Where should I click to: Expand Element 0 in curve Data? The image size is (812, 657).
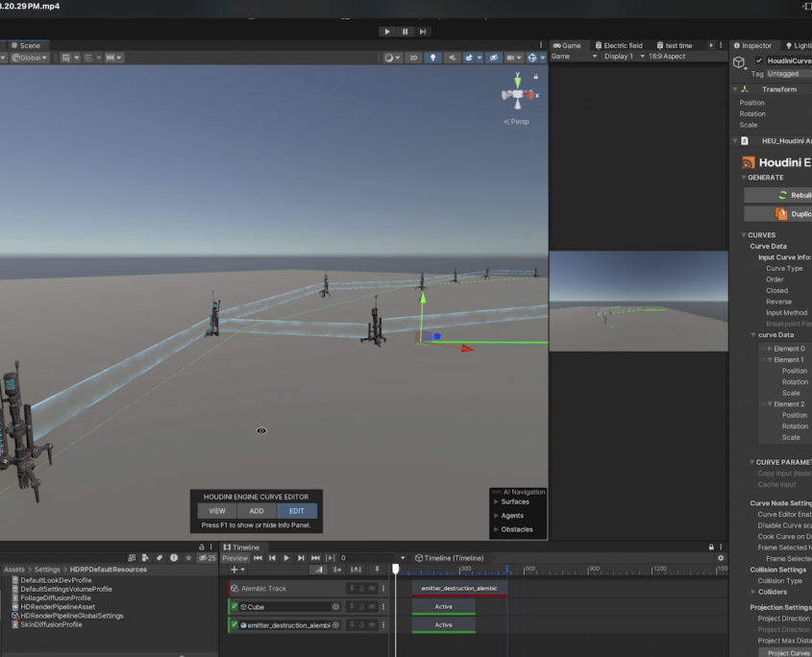pyautogui.click(x=770, y=349)
